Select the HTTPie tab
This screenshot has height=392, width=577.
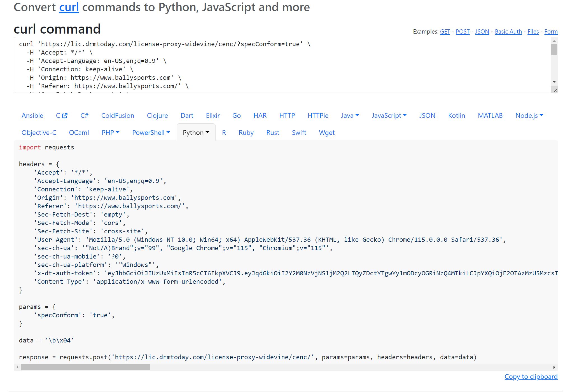(318, 116)
